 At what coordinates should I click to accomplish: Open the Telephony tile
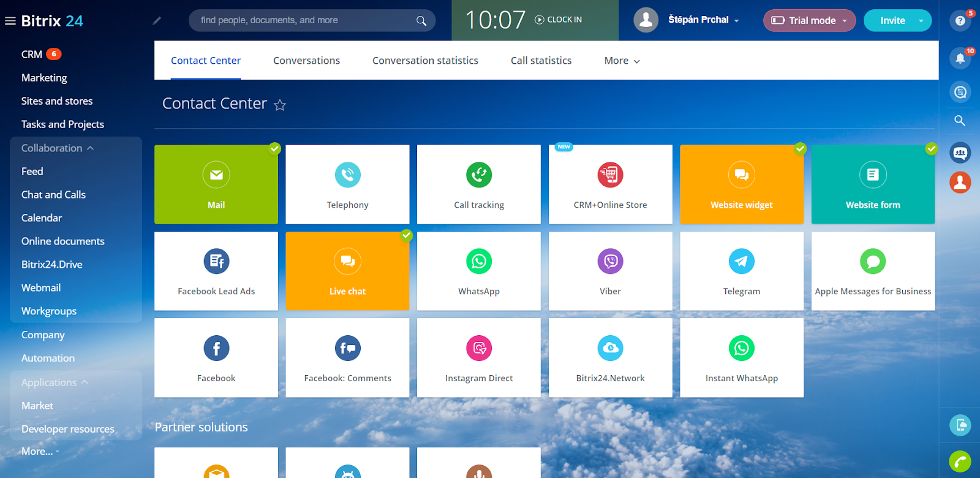(x=347, y=184)
